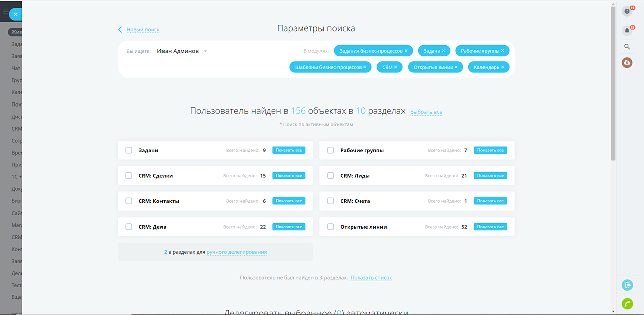The width and height of the screenshot is (644, 315).
Task: Click the brown user avatar icon
Action: point(627,63)
